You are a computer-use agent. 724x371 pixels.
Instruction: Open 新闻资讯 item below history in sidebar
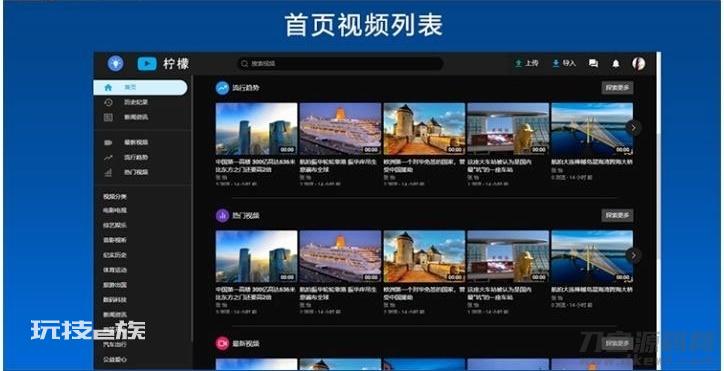coord(136,117)
